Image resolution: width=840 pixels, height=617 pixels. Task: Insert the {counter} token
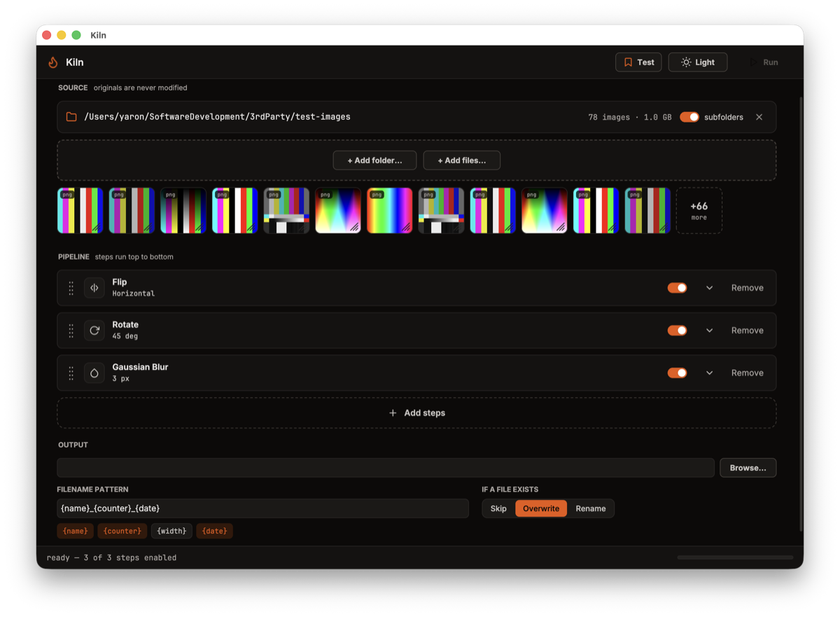[x=122, y=531]
